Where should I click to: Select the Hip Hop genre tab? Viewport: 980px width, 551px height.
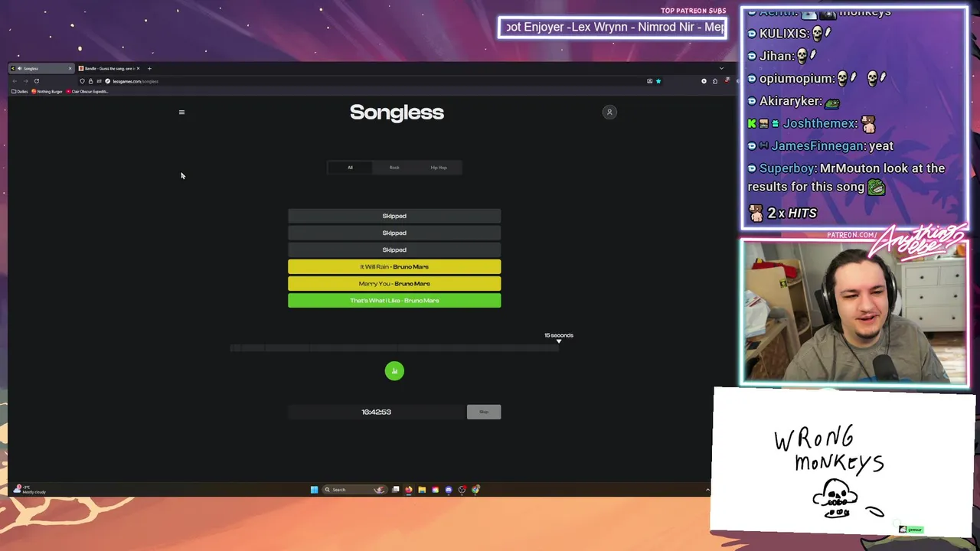[x=439, y=168]
